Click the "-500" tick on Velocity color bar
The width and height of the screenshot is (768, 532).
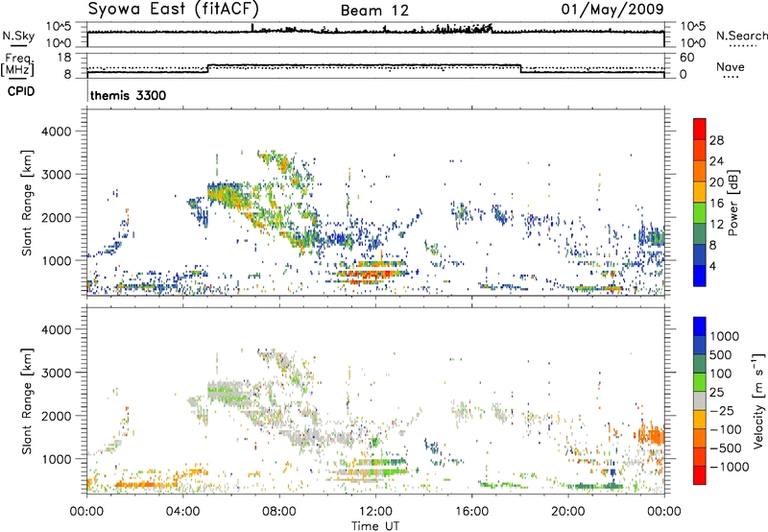click(x=726, y=447)
